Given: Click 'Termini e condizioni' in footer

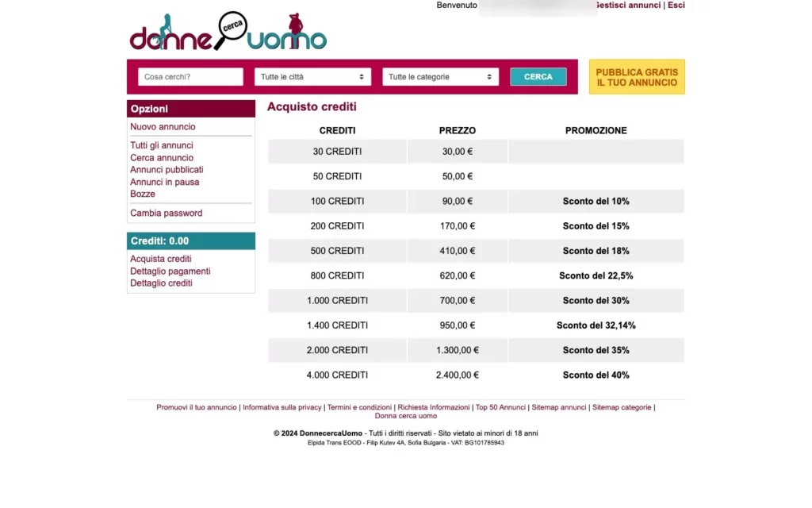Looking at the screenshot, I should pyautogui.click(x=359, y=407).
